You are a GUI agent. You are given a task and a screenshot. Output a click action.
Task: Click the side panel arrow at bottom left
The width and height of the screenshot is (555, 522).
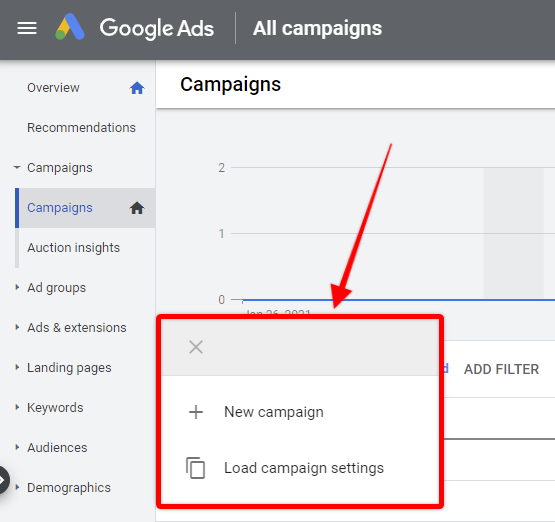pyautogui.click(x=4, y=480)
